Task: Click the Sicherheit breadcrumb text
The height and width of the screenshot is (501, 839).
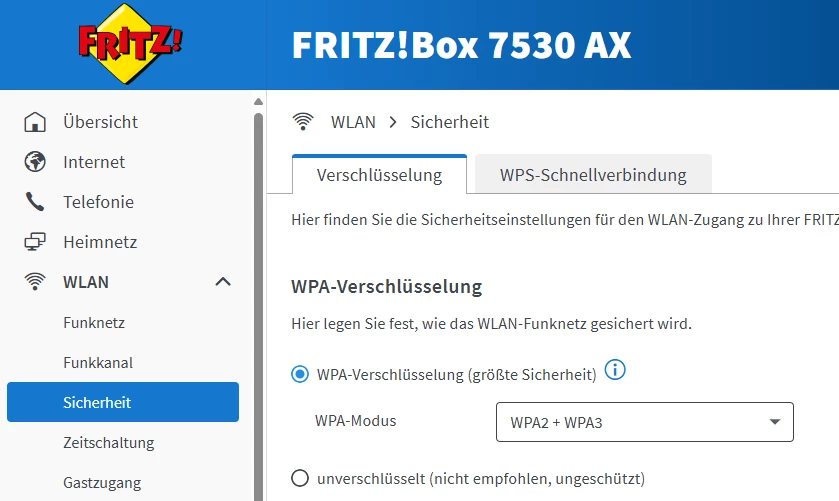Action: (x=449, y=122)
